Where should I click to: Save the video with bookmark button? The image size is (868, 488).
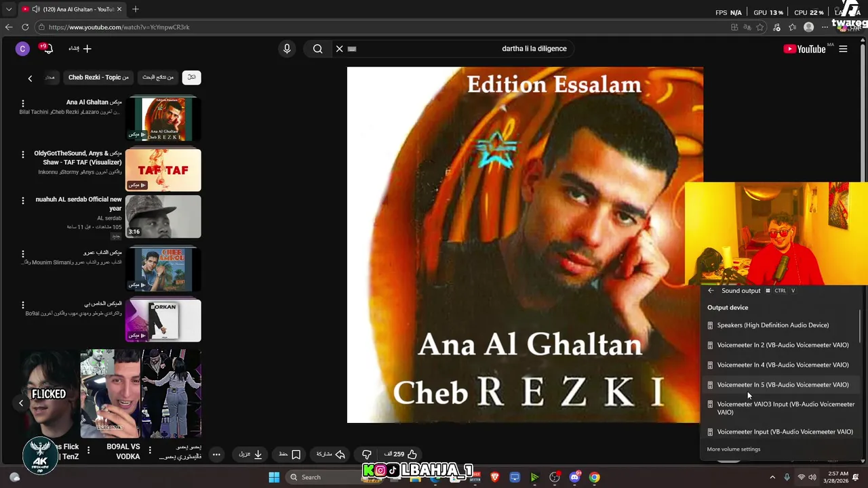290,454
